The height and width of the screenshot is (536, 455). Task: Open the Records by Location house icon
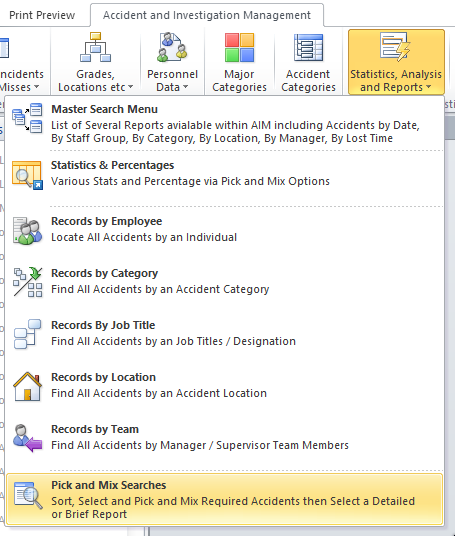pyautogui.click(x=27, y=386)
